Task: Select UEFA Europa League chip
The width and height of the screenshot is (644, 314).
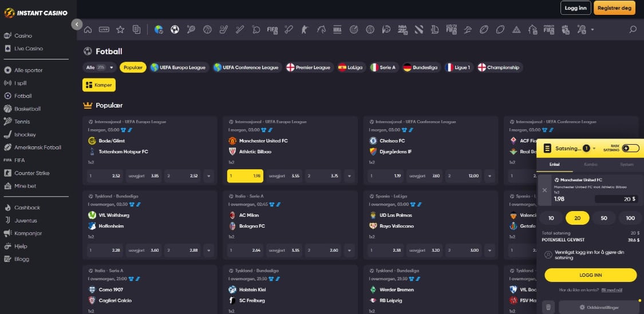Action: [x=180, y=67]
